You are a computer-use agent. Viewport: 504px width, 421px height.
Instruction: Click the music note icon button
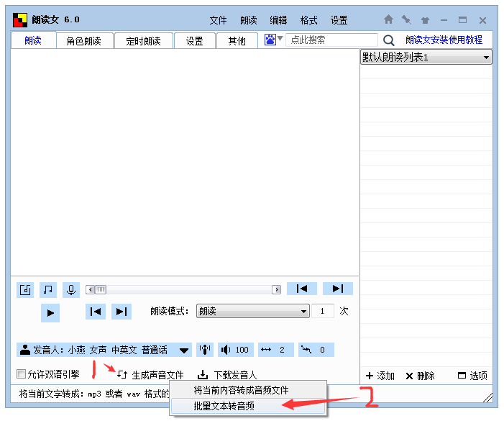tap(48, 290)
